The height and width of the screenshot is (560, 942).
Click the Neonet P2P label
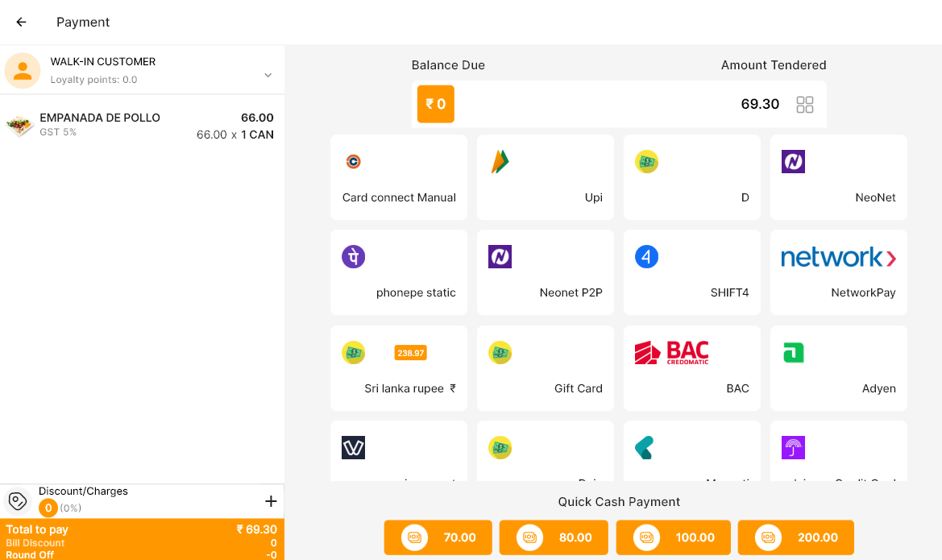(571, 292)
